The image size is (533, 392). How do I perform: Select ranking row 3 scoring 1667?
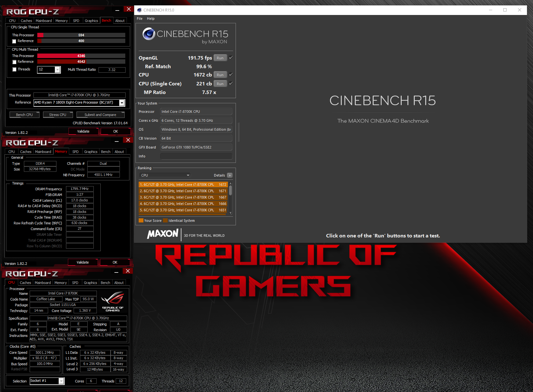(x=183, y=197)
